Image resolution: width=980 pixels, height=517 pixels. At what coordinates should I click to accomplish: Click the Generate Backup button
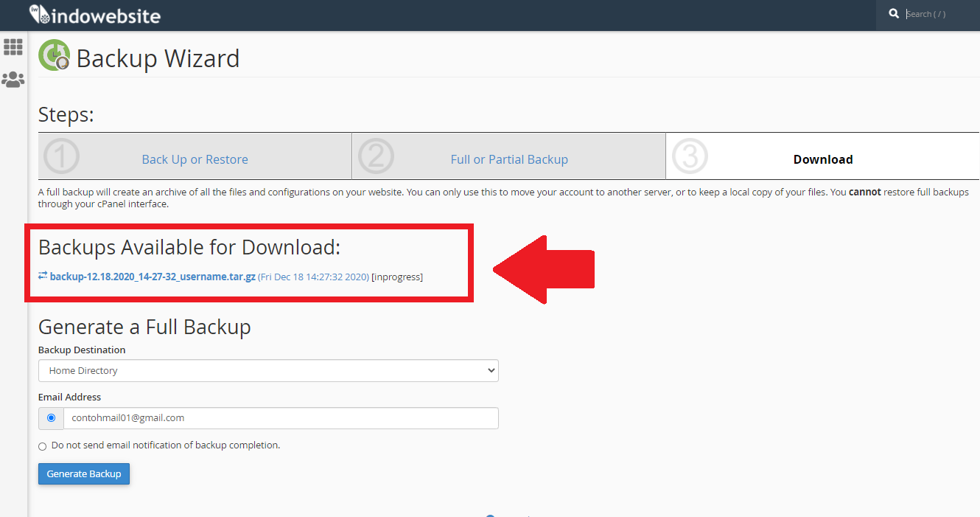(x=84, y=474)
